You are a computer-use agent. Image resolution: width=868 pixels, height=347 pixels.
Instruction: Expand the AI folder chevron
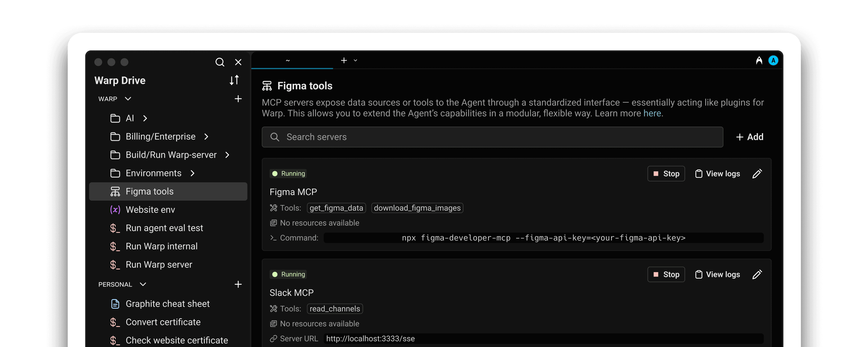[x=145, y=118]
